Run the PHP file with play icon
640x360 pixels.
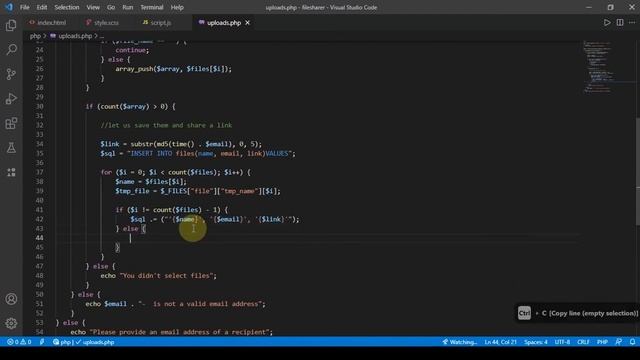point(607,22)
